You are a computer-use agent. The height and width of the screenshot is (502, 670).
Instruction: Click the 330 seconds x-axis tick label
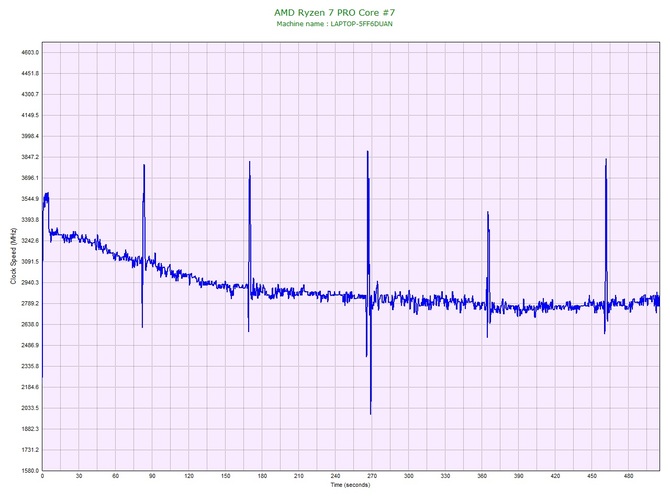pos(445,476)
